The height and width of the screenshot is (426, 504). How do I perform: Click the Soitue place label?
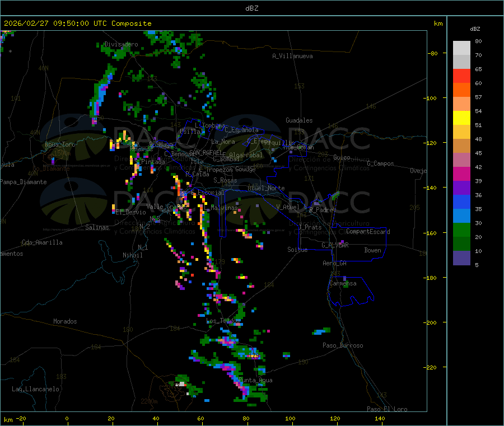pyautogui.click(x=297, y=250)
